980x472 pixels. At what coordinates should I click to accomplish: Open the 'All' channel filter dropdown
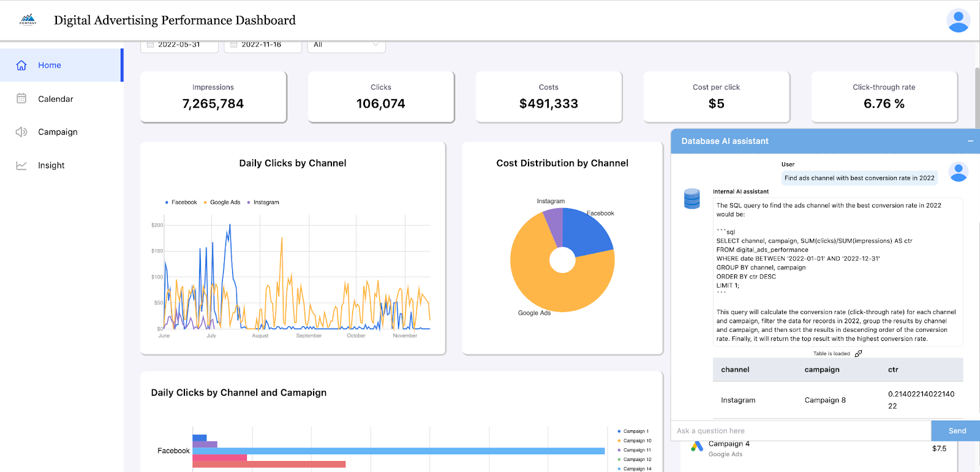point(346,45)
